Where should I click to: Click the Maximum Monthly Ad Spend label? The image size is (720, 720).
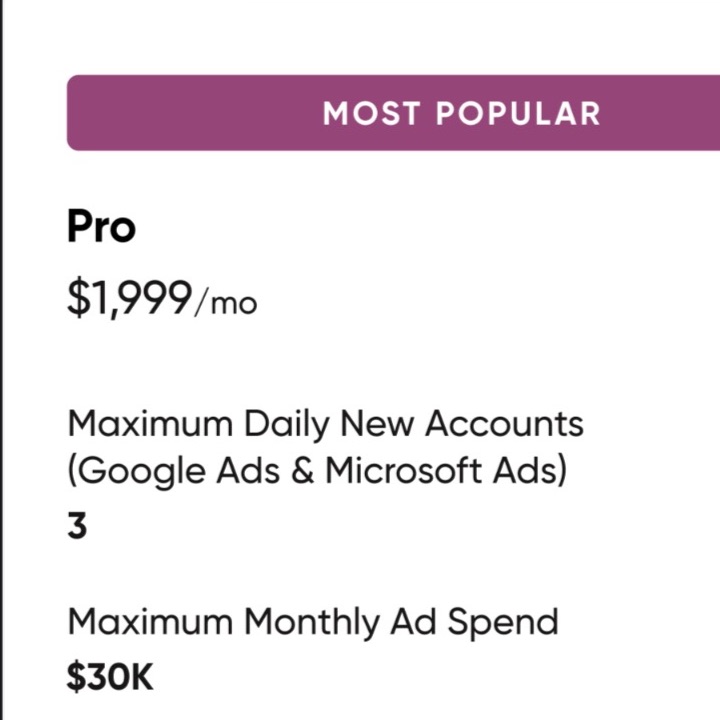(x=312, y=623)
